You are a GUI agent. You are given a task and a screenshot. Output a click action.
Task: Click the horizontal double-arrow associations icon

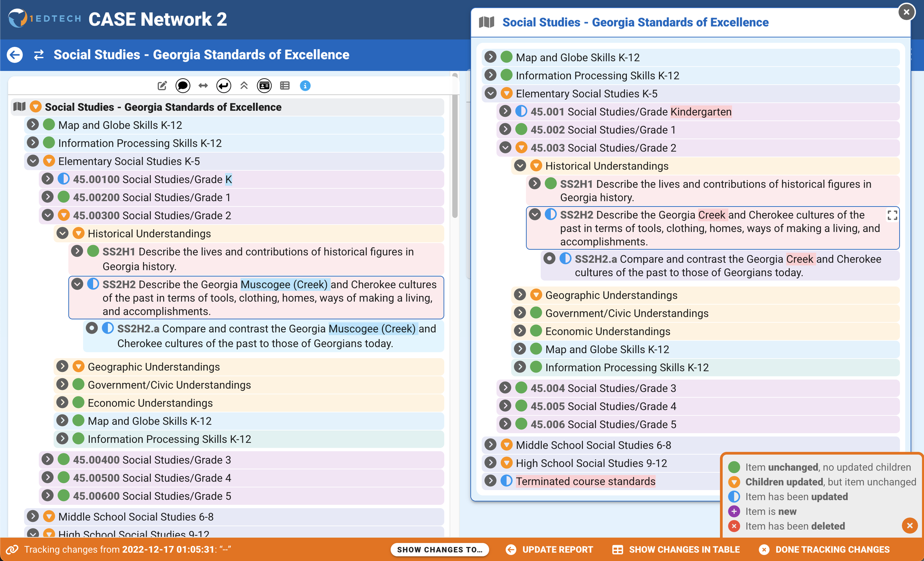tap(203, 86)
